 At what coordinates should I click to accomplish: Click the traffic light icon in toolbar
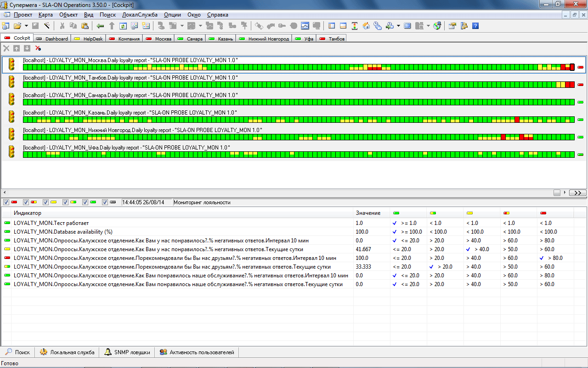coord(355,26)
